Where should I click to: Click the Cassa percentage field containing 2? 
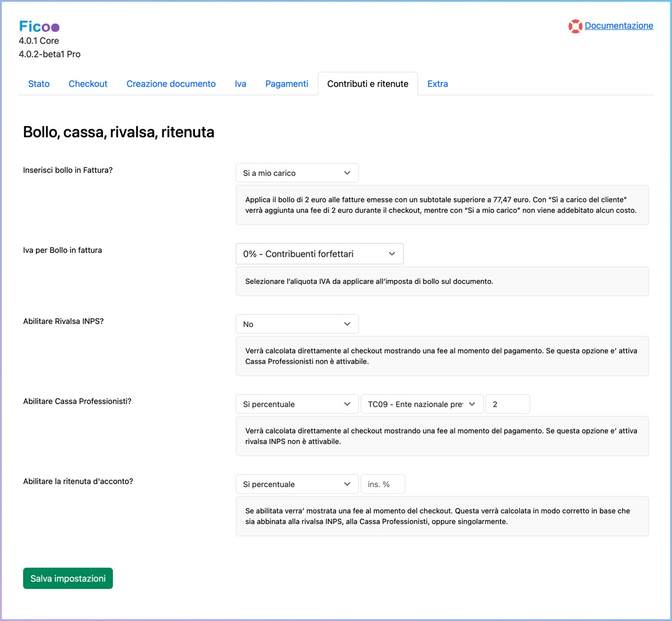tap(507, 404)
